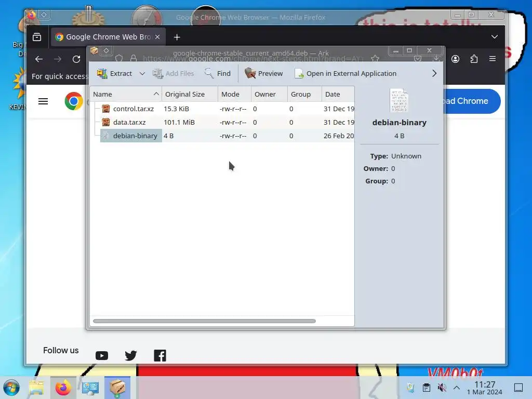Select the debian-binary file row

click(x=222, y=136)
